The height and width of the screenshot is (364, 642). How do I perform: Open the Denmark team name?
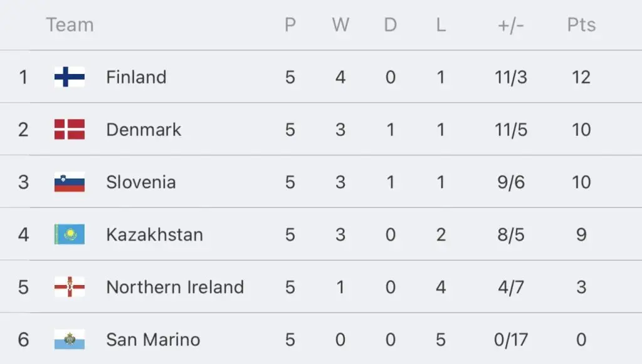(x=144, y=130)
